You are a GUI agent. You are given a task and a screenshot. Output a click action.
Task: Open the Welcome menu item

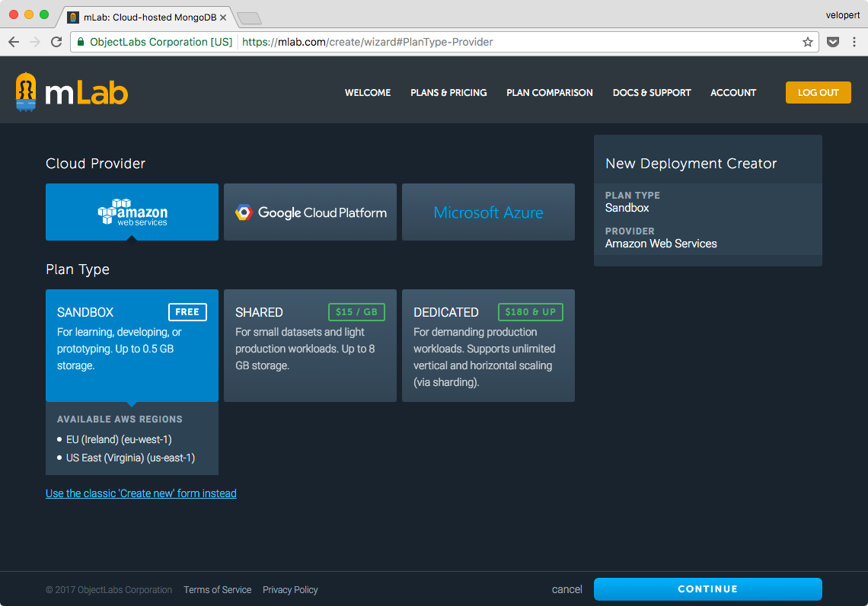click(x=368, y=92)
